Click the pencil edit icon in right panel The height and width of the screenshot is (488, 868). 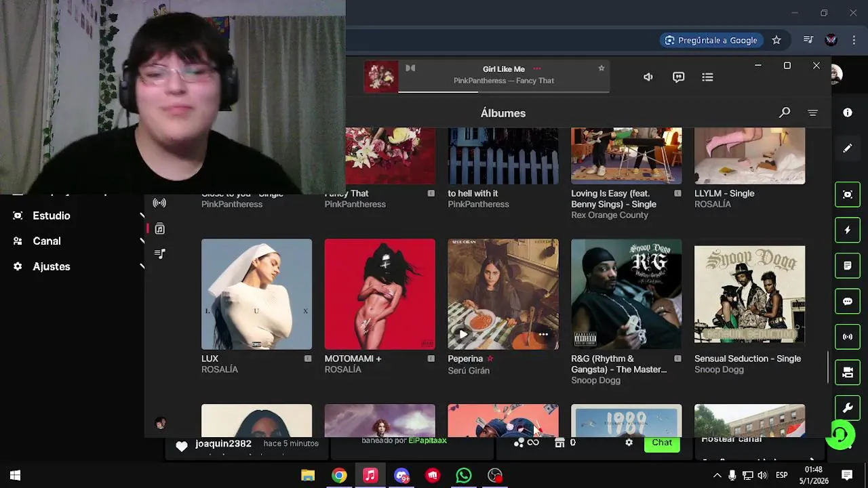[x=848, y=148]
